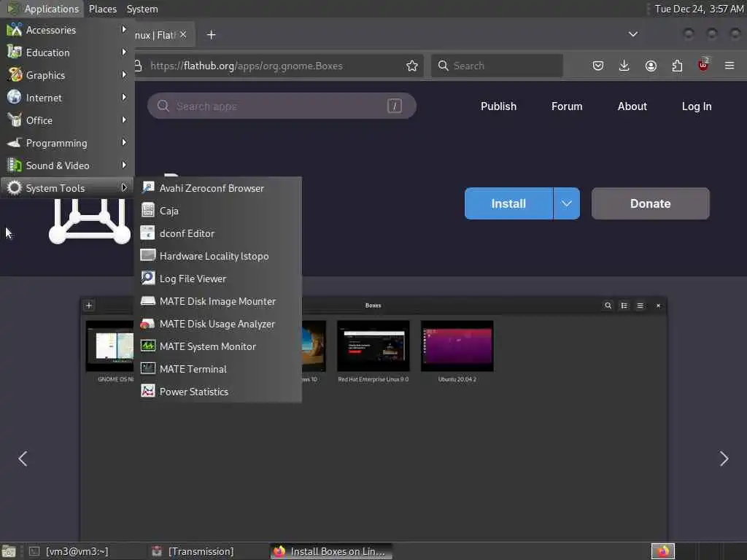The image size is (747, 560).
Task: Close the Flathub browser tab
Action: pyautogui.click(x=183, y=35)
